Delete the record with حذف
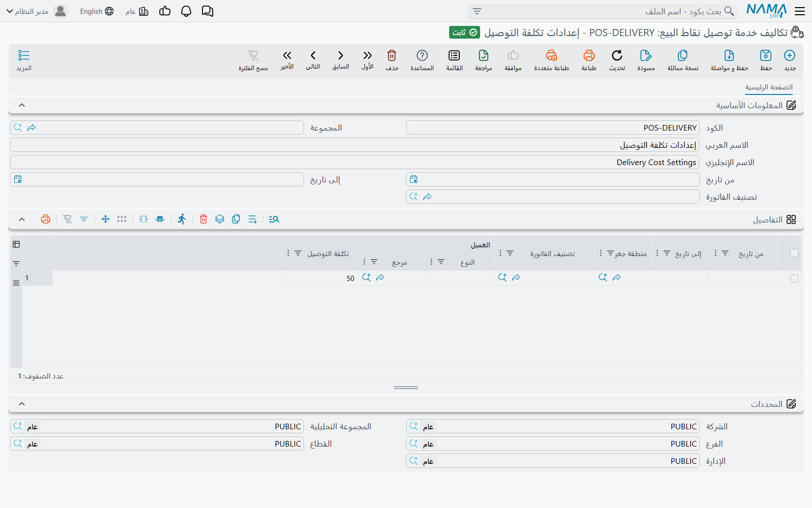Viewport: 812px width, 508px height. [392, 60]
